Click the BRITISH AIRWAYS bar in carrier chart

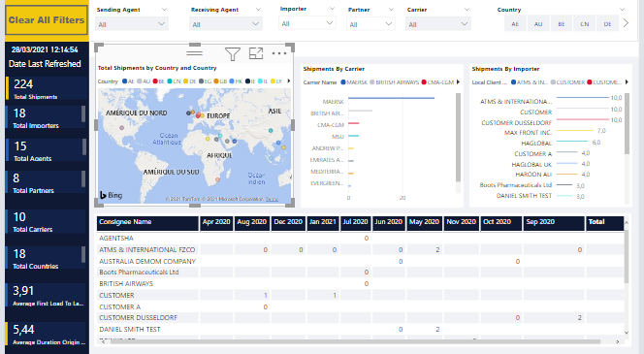(360, 111)
